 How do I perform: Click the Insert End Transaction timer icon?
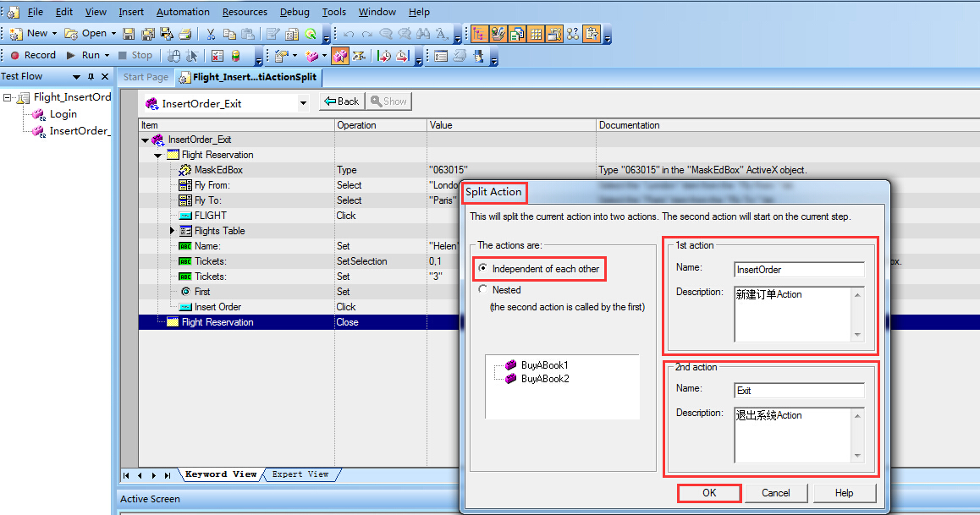click(402, 56)
